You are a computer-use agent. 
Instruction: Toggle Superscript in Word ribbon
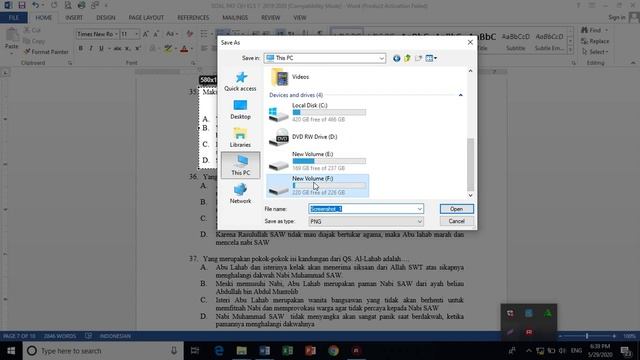(138, 49)
